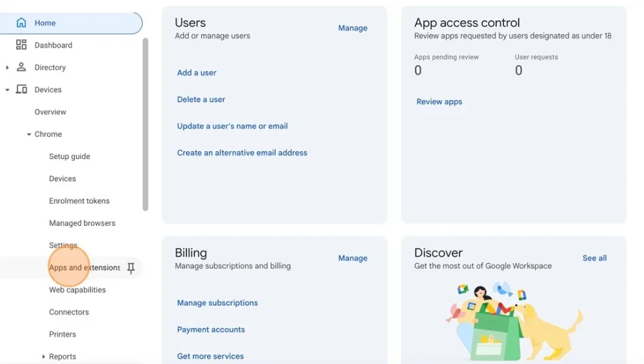Click the Apps pending review count
This screenshot has height=364, width=644.
[417, 71]
